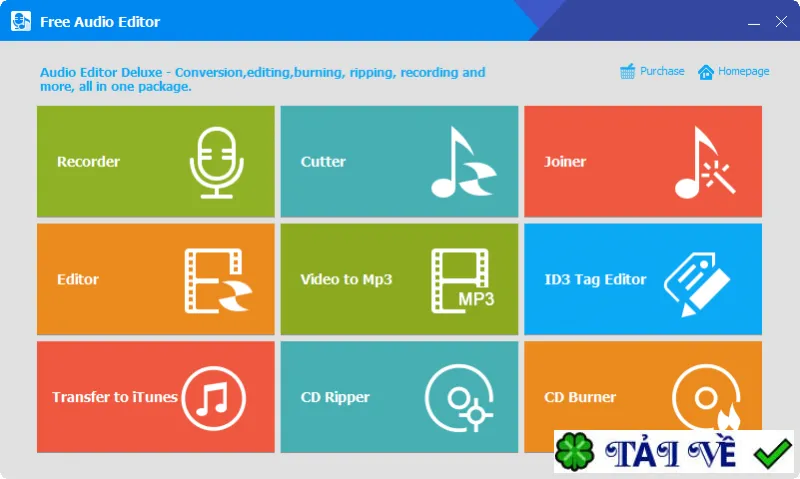Click the Transfer to iTunes music icon
Viewport: 800px width, 479px height.
[x=214, y=398]
